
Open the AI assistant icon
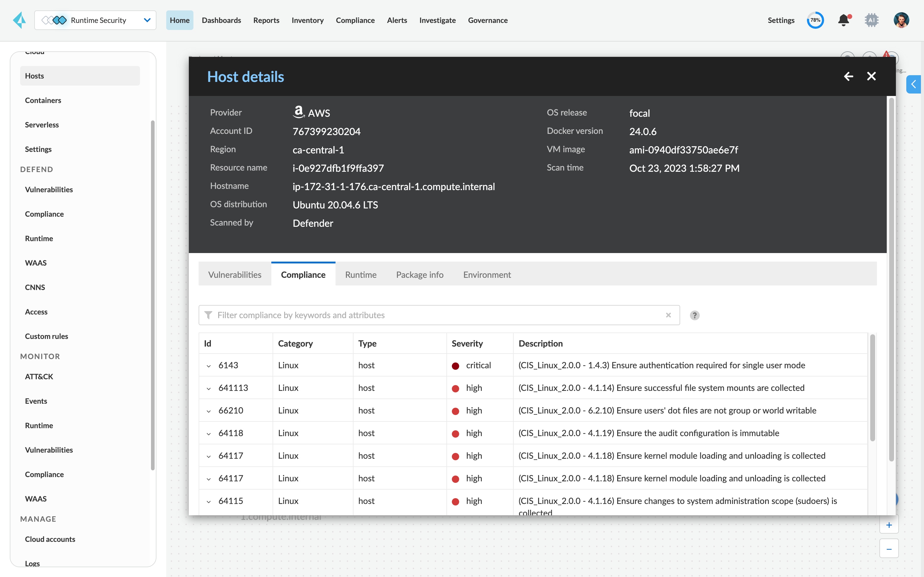[871, 20]
